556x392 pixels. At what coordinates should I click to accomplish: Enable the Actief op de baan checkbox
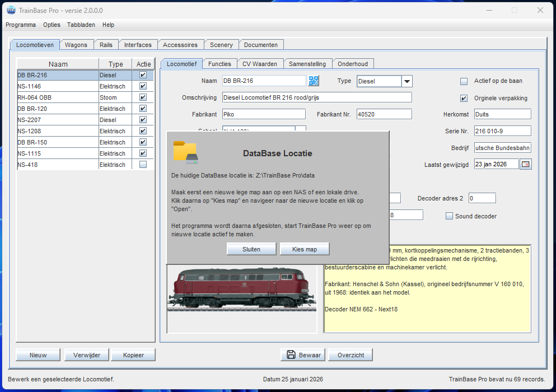464,81
